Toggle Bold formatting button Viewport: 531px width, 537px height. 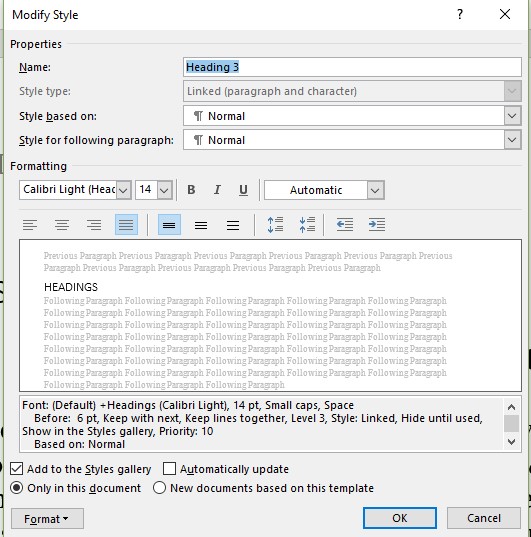pos(191,190)
